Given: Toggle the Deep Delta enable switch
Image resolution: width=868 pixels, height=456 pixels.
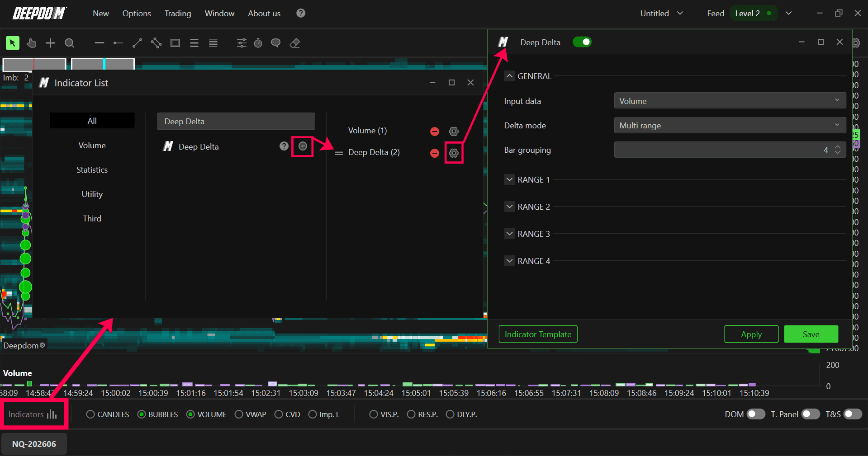Looking at the screenshot, I should 582,42.
